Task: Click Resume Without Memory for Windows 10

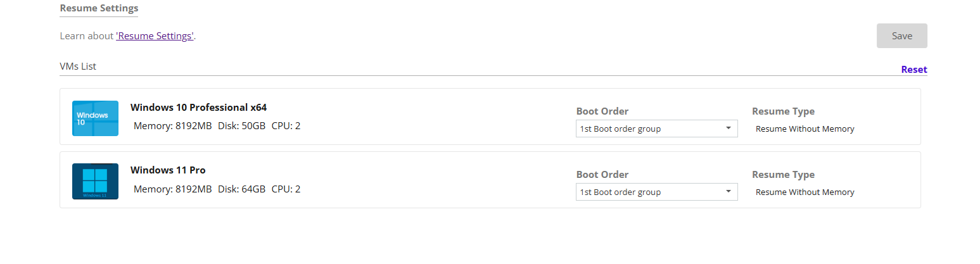Action: click(805, 129)
